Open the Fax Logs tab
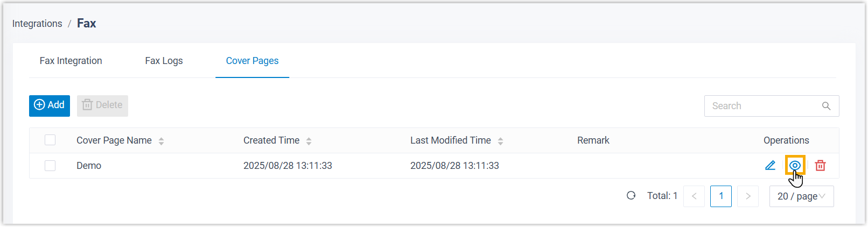 164,61
